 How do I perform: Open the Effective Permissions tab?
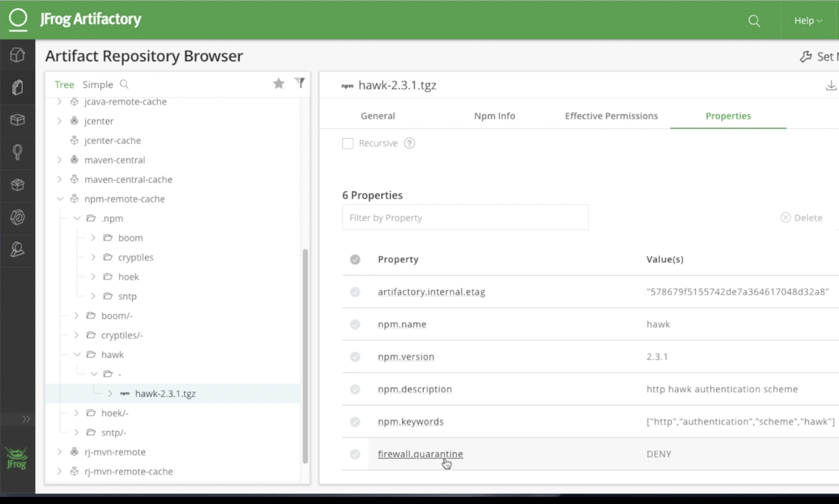coord(611,116)
